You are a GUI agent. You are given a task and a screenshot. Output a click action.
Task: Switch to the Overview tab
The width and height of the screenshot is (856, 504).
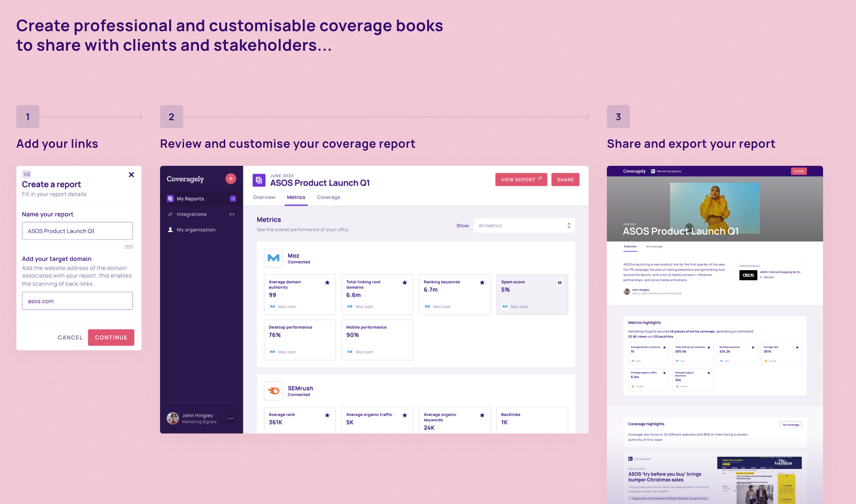click(x=264, y=197)
